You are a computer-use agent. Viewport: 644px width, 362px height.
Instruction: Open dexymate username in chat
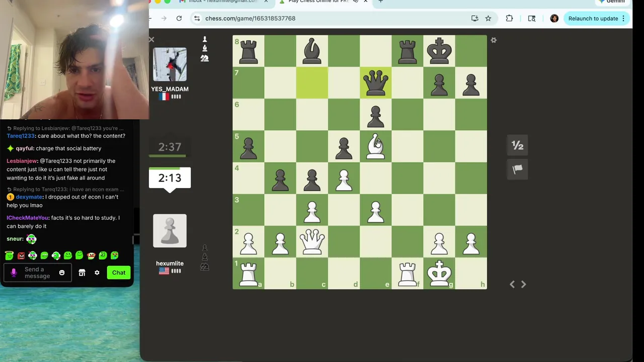point(29,197)
